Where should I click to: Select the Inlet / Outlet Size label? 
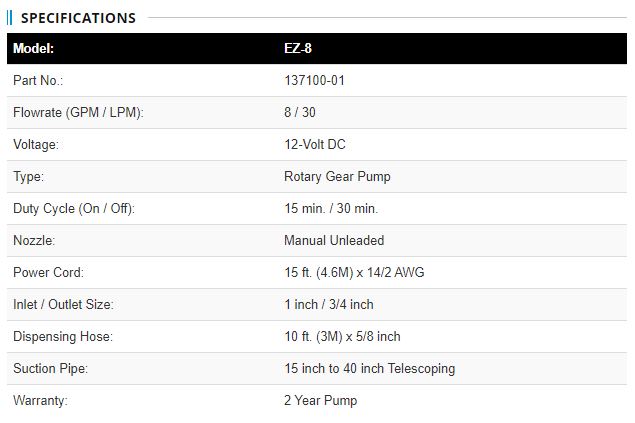[x=63, y=304]
